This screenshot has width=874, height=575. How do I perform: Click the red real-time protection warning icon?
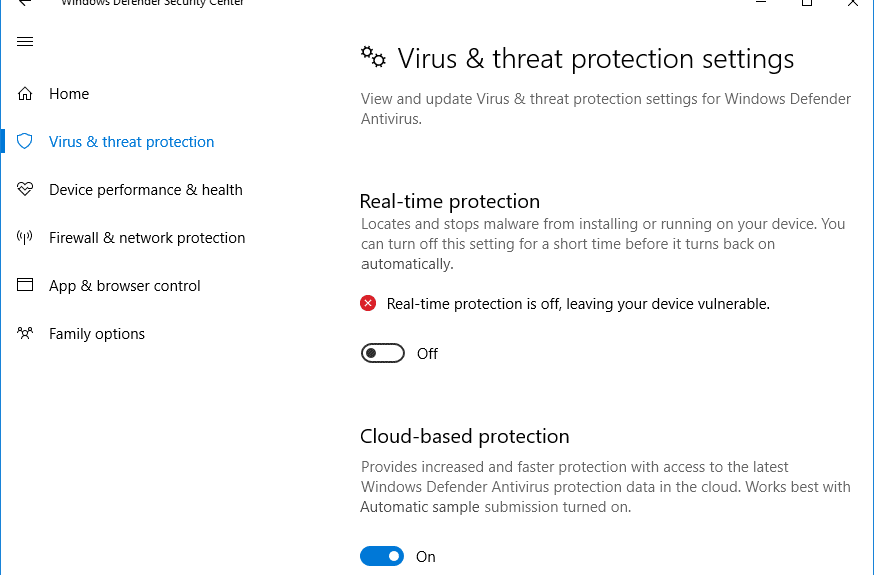(369, 304)
